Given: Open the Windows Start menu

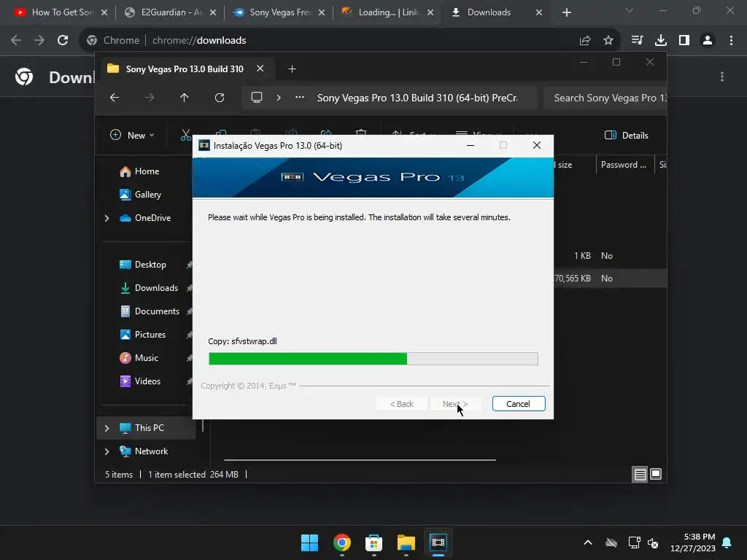Looking at the screenshot, I should pyautogui.click(x=309, y=542).
